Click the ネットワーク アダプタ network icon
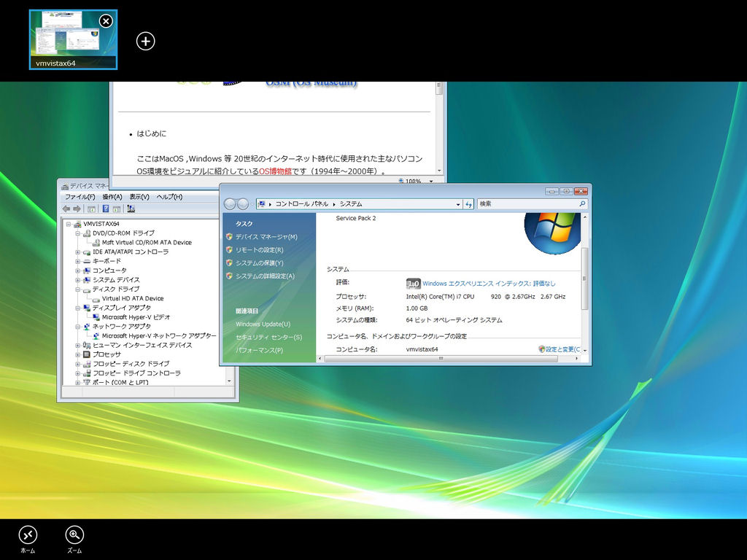The image size is (747, 560). tap(87, 327)
